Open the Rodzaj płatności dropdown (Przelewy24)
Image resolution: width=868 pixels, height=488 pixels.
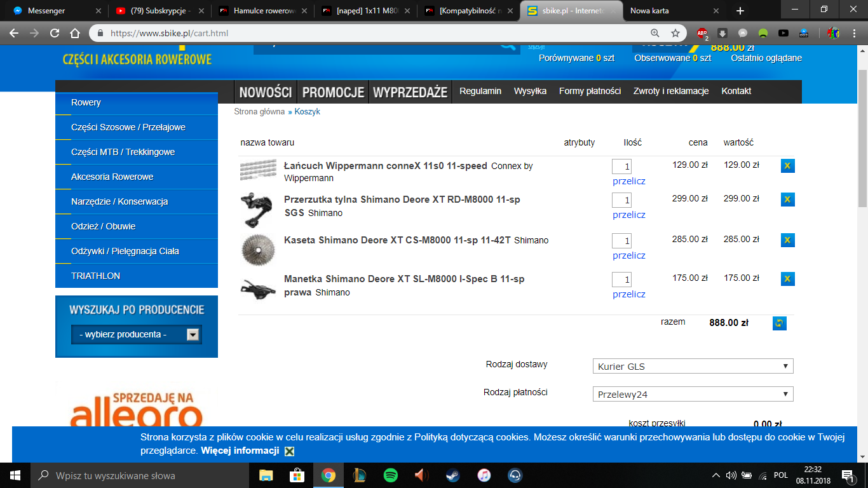[x=693, y=394]
